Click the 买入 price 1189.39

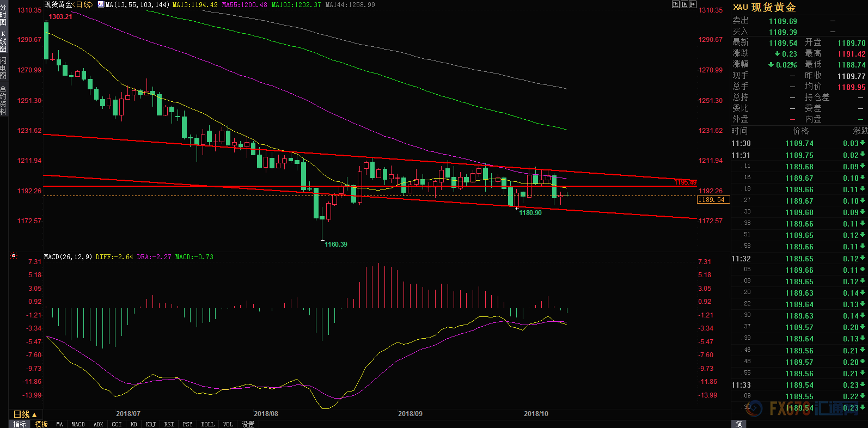[x=783, y=32]
